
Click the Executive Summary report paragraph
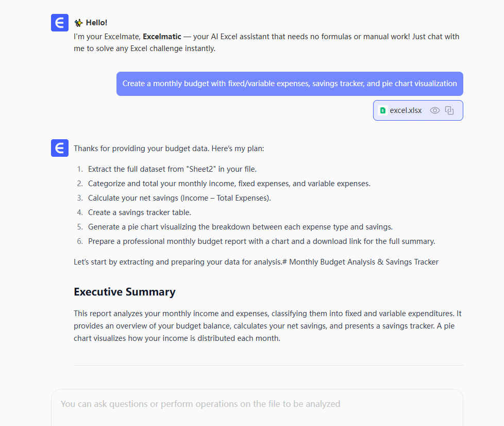pyautogui.click(x=268, y=326)
